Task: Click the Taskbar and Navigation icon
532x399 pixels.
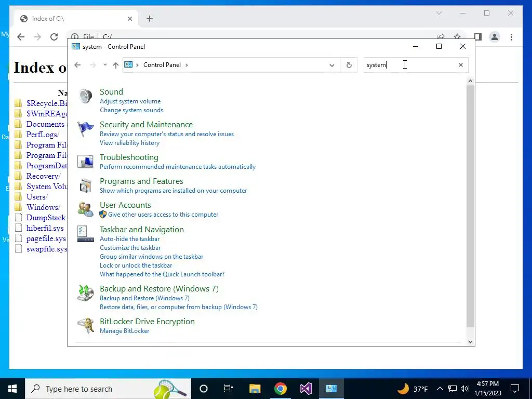Action: pyautogui.click(x=86, y=234)
